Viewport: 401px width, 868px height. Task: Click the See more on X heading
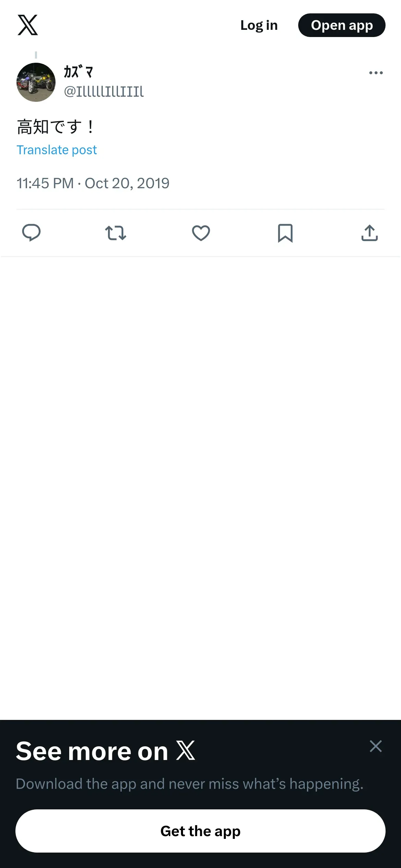click(92, 751)
